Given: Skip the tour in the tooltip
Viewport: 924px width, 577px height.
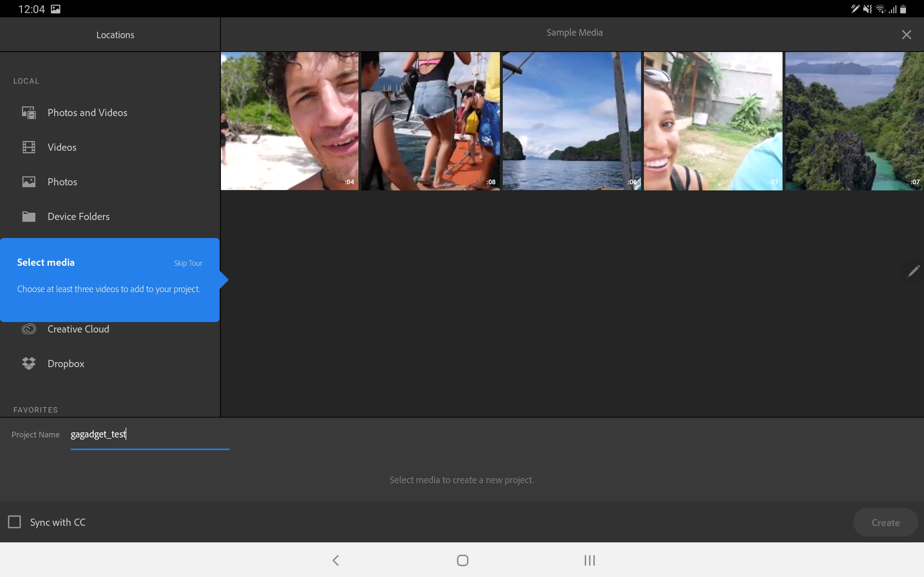Looking at the screenshot, I should coord(188,263).
